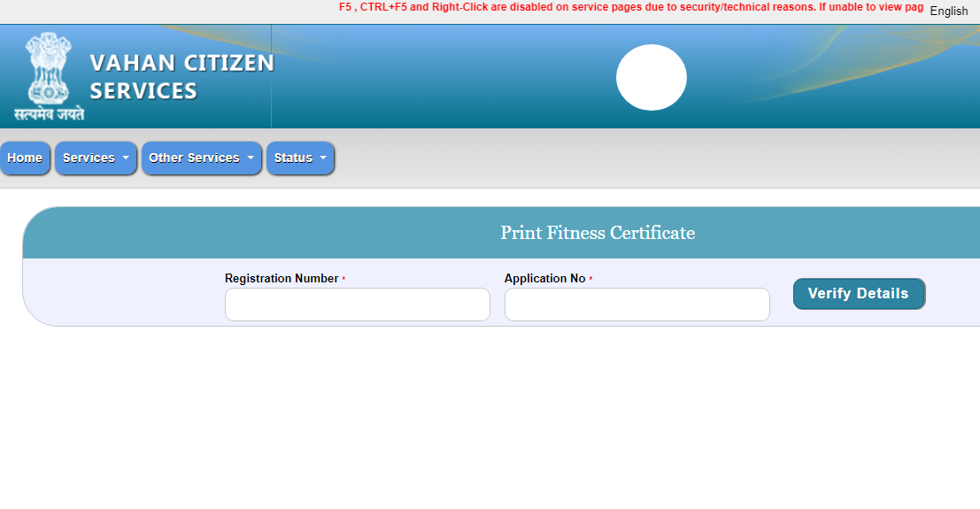Expand the Services dropdown arrow

click(126, 158)
